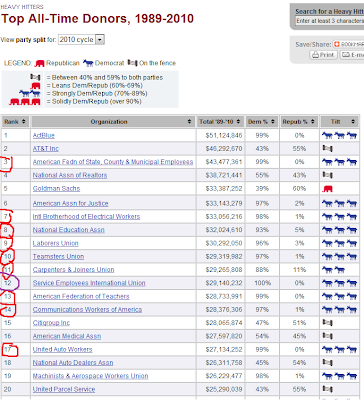Open the ActBlue link
Image resolution: width=364 pixels, height=400 pixels.
44,136
